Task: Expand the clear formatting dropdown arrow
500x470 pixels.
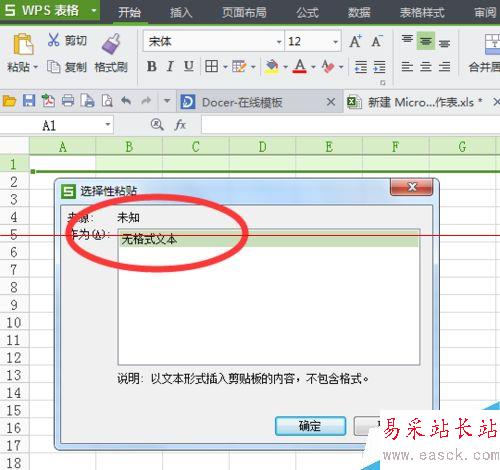Action: 341,67
